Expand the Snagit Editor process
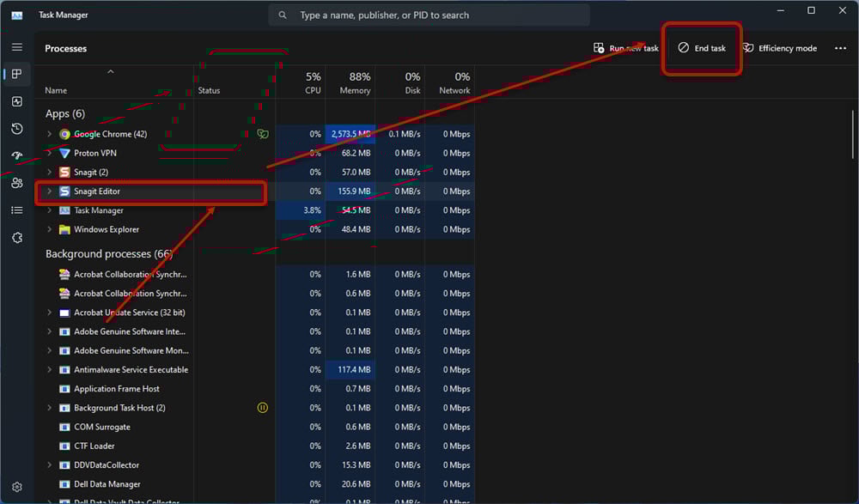859x504 pixels. tap(49, 191)
